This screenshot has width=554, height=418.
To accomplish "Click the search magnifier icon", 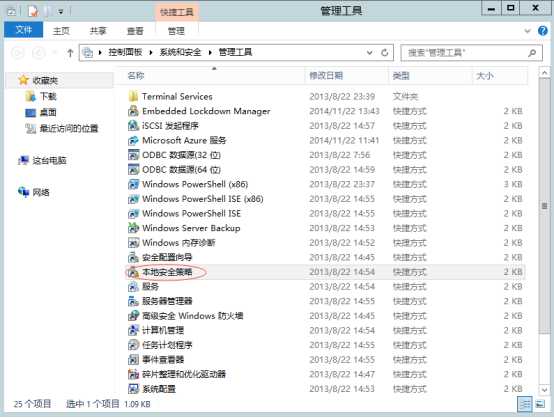I will (532, 53).
